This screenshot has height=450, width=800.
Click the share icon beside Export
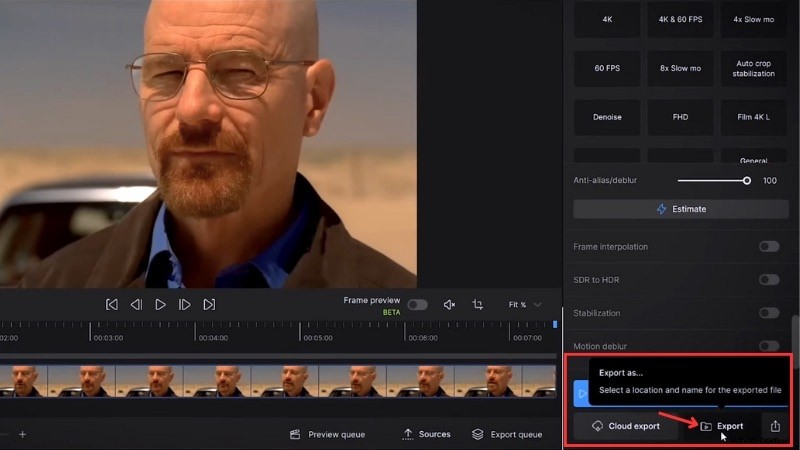(775, 426)
